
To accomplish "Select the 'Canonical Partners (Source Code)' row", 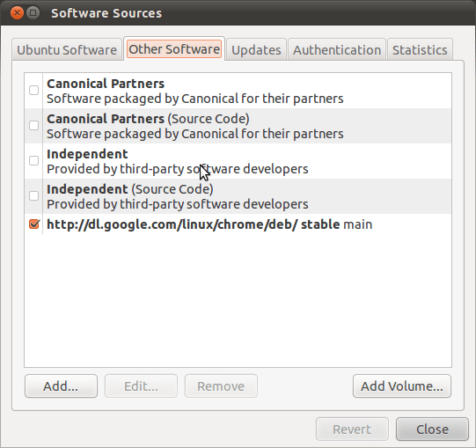I will click(238, 126).
